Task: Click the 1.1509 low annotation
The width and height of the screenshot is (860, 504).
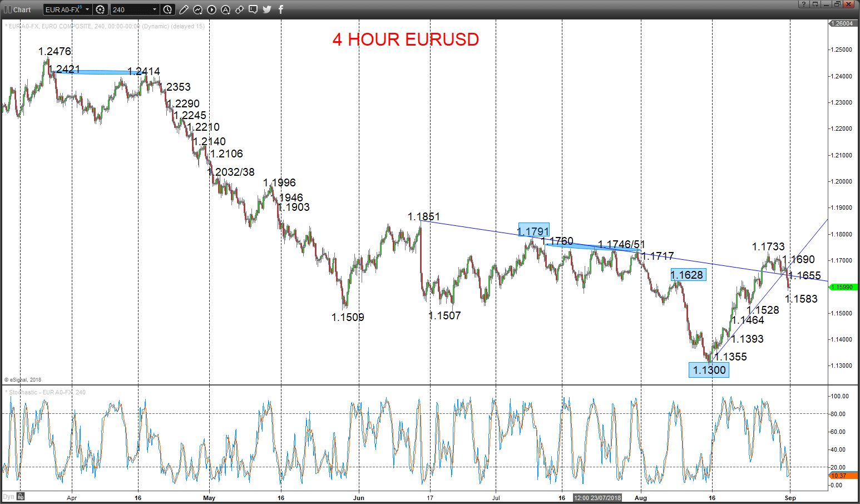Action: [x=348, y=317]
